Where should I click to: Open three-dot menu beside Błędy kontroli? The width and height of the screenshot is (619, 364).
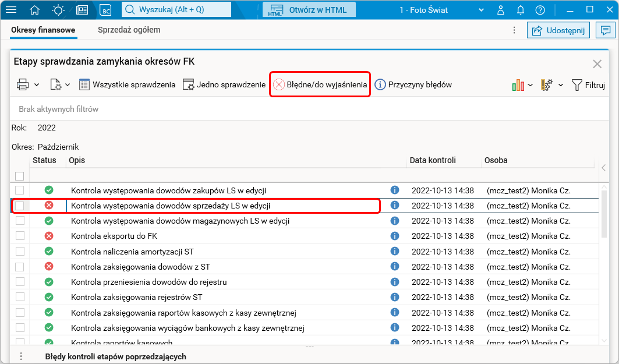pos(21,356)
